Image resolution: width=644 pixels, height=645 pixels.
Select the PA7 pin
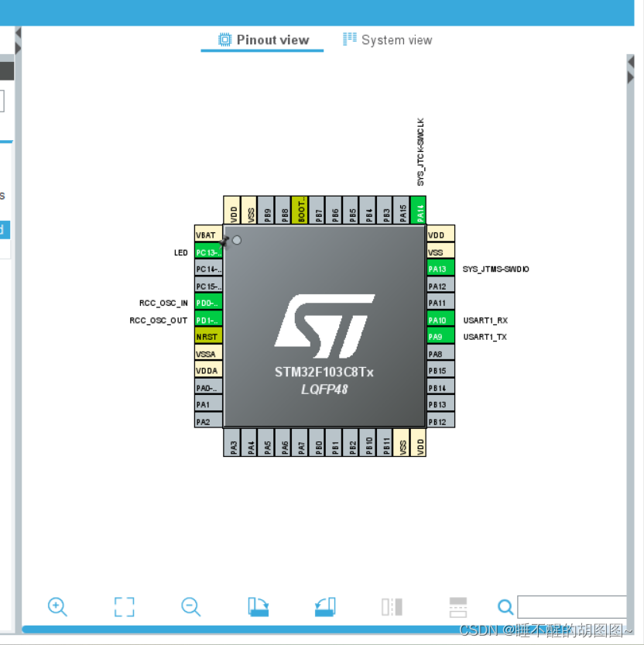(x=300, y=443)
